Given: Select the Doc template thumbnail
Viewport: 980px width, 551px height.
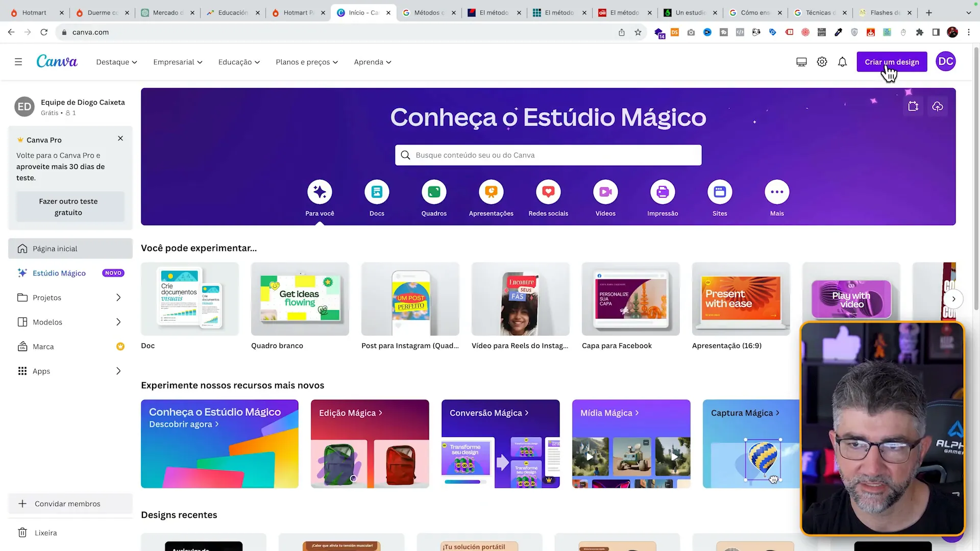Looking at the screenshot, I should click(190, 299).
